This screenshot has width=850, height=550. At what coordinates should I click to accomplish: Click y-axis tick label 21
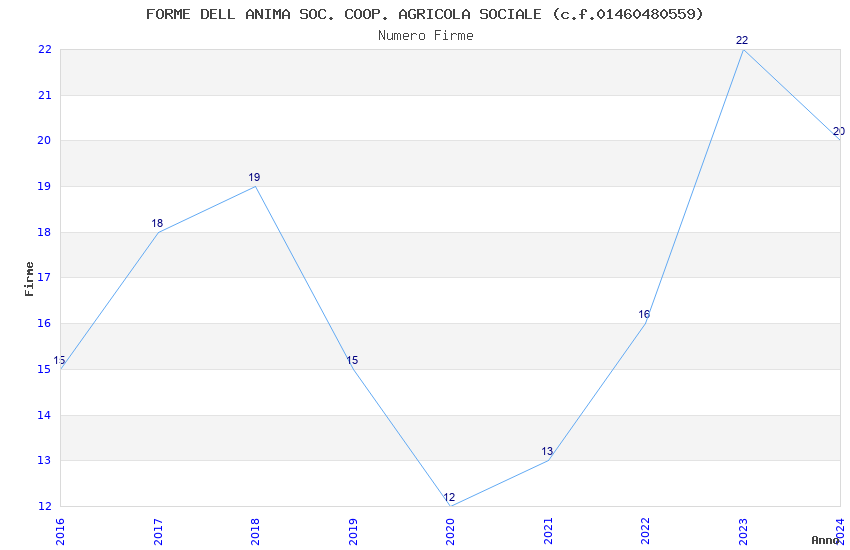[x=44, y=95]
